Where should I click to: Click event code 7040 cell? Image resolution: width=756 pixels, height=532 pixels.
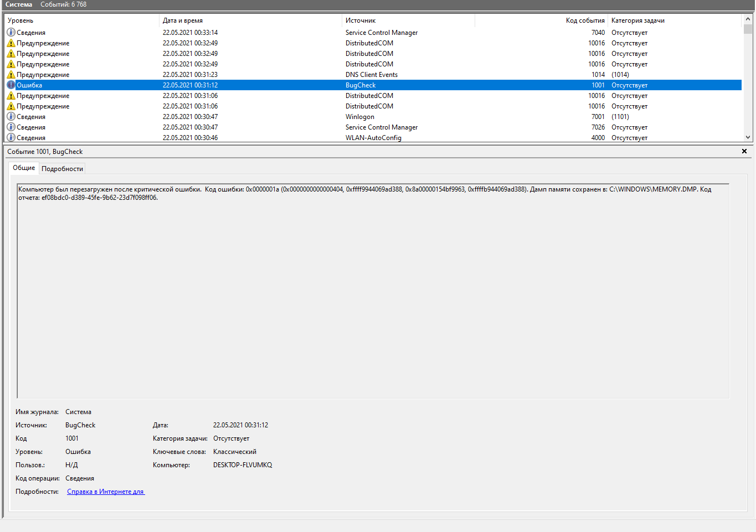coord(598,33)
